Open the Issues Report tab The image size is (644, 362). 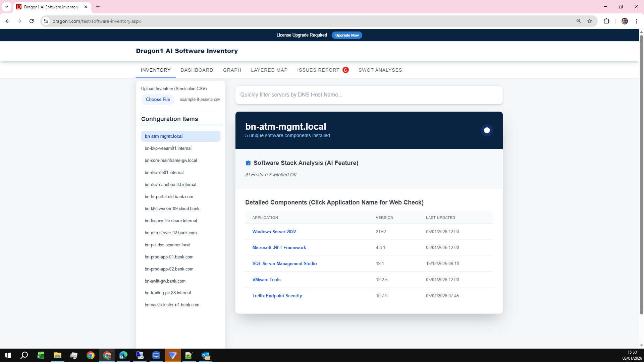[x=318, y=70]
